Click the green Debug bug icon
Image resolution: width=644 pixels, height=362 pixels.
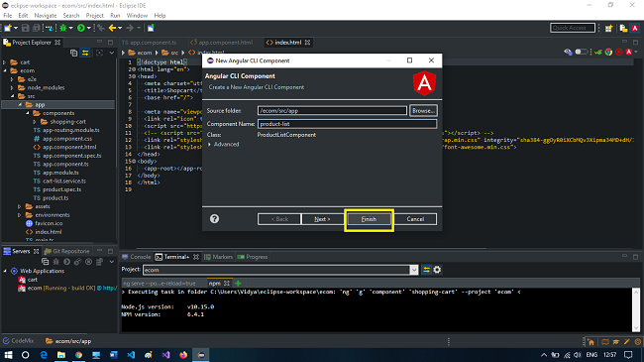point(62,28)
